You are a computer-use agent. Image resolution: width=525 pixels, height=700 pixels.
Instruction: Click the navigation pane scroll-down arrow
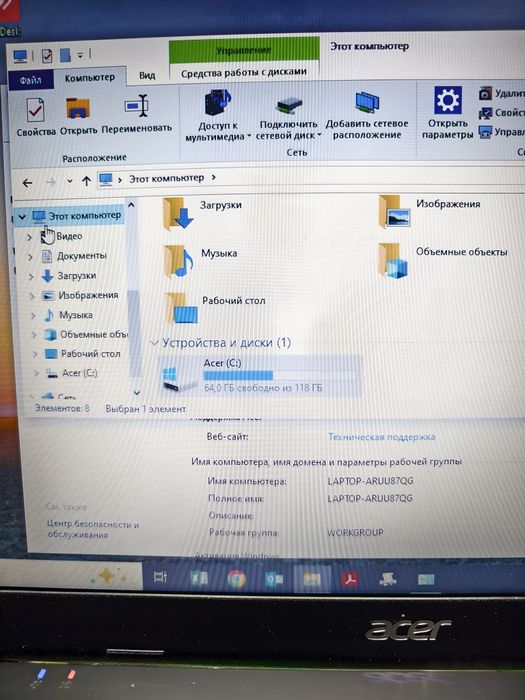137,393
